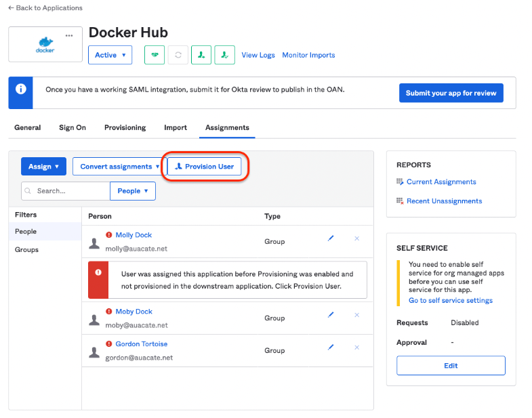Click the Person column header
532x418 pixels.
[x=100, y=216]
